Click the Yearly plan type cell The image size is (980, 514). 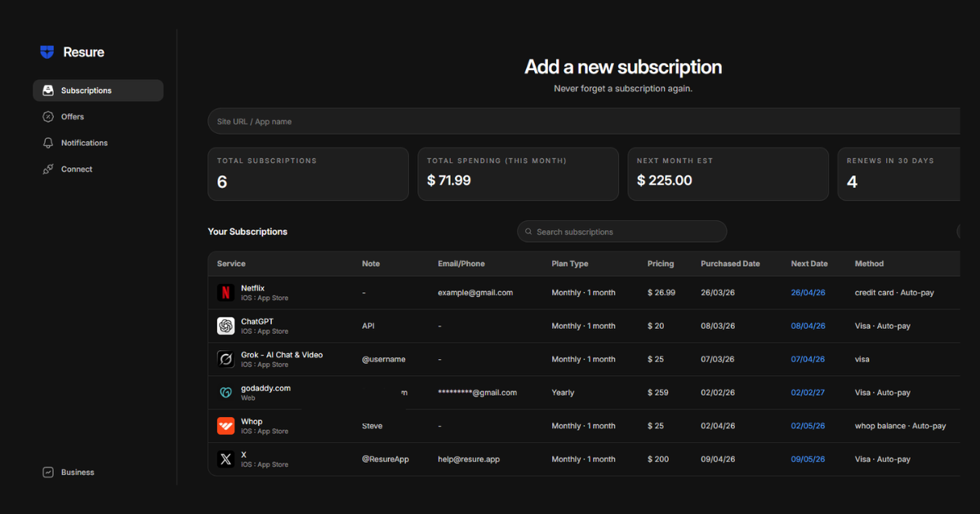(x=563, y=392)
